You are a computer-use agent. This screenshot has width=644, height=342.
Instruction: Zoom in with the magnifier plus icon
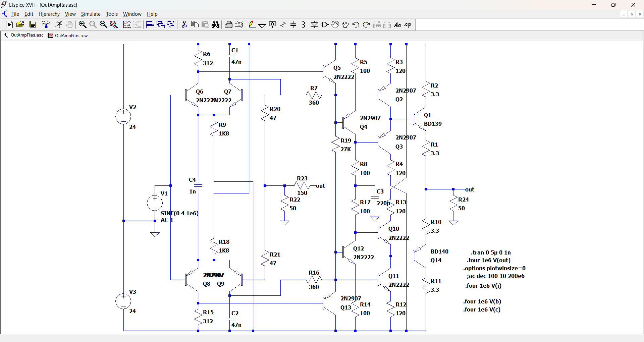tap(83, 24)
